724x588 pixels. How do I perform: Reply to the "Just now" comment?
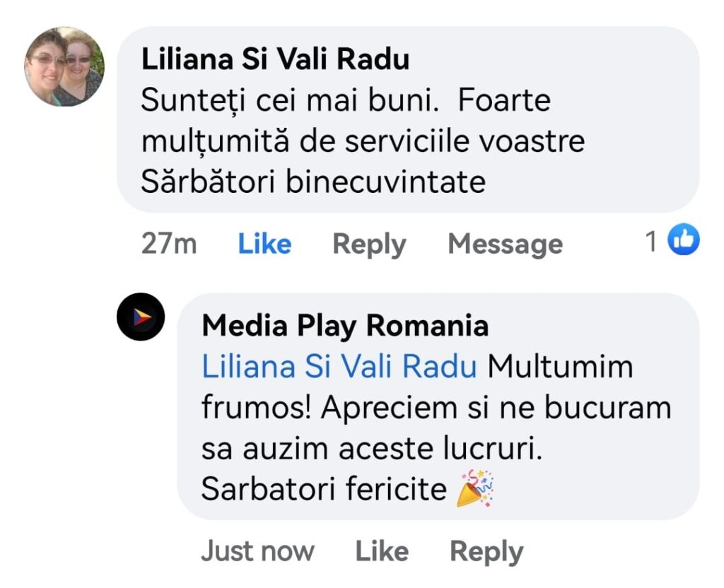486,551
